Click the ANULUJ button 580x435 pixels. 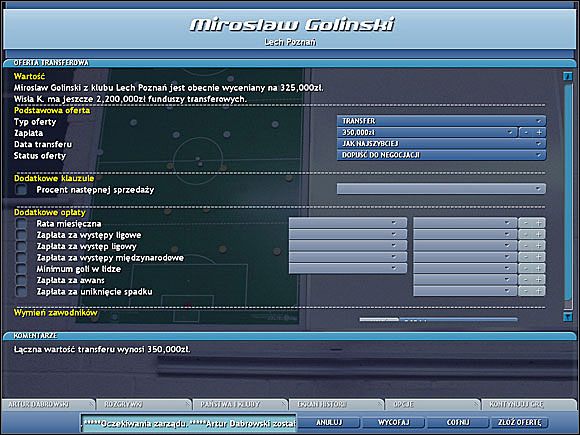pos(329,422)
